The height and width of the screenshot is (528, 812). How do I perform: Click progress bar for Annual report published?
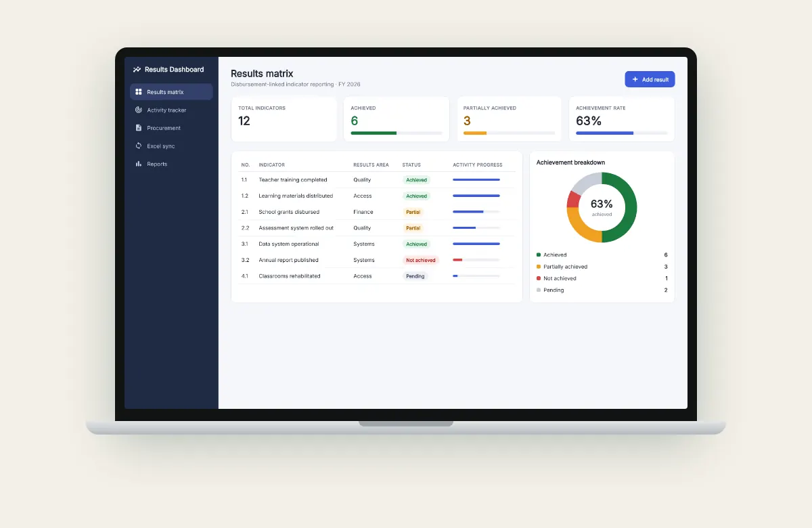click(x=476, y=260)
